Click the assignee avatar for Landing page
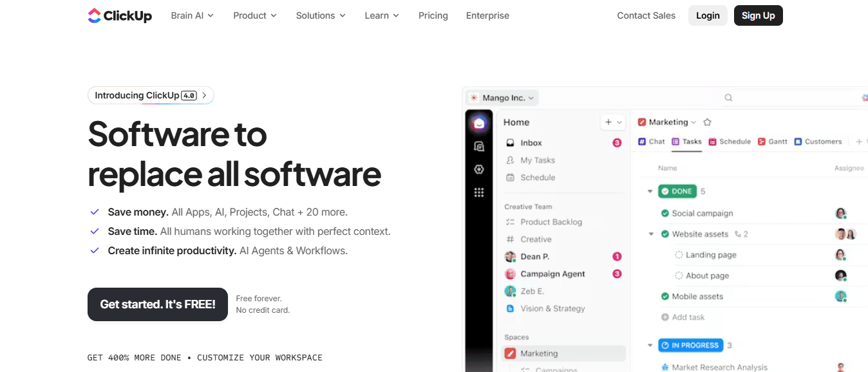The height and width of the screenshot is (372, 868). tap(840, 255)
